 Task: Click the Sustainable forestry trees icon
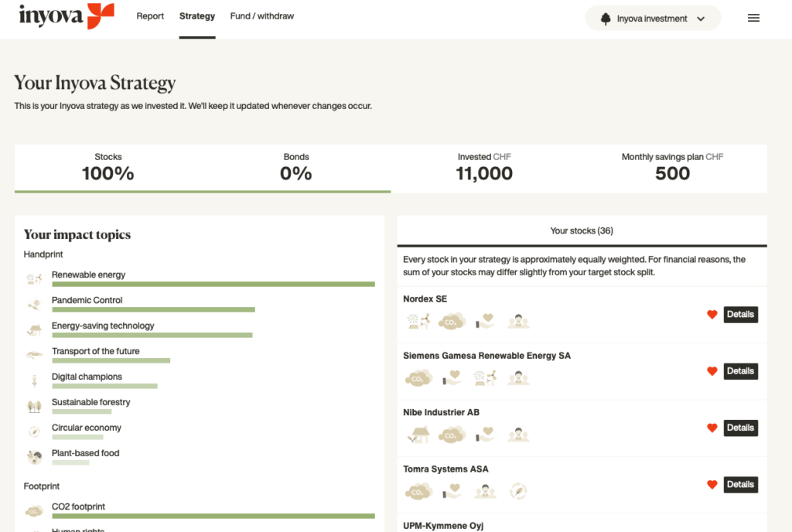pyautogui.click(x=34, y=406)
